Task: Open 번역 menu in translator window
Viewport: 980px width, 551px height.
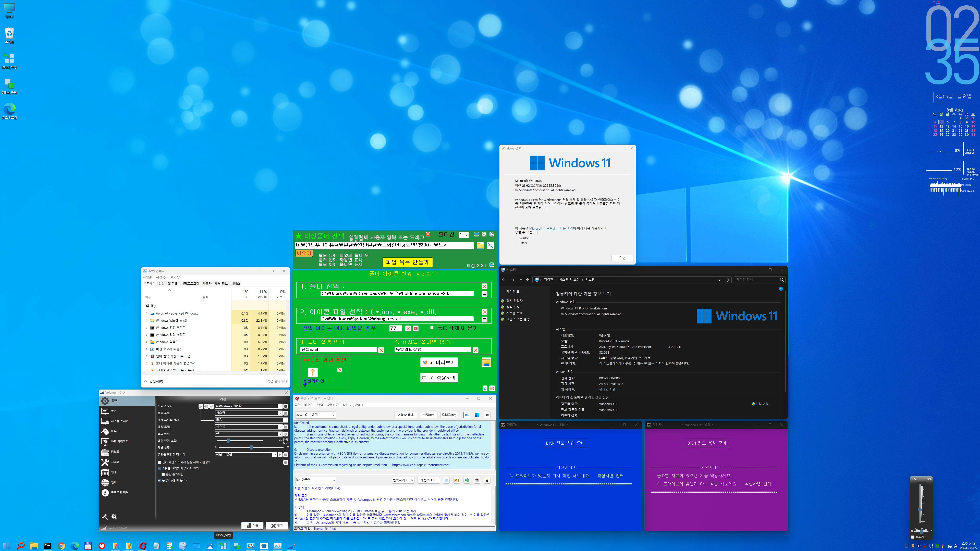Action: pyautogui.click(x=320, y=405)
